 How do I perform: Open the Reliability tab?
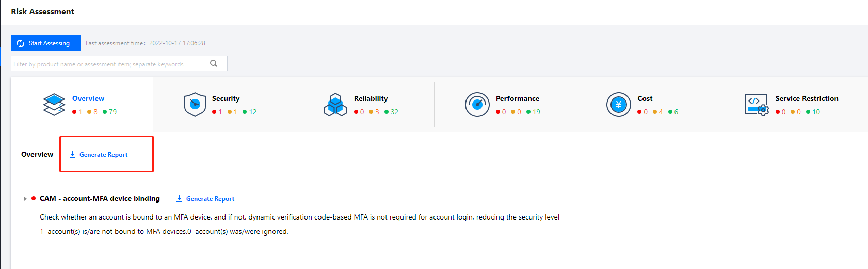(371, 98)
